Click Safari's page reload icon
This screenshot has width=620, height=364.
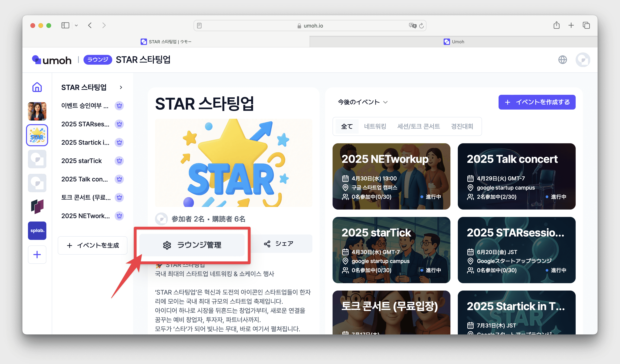[421, 26]
